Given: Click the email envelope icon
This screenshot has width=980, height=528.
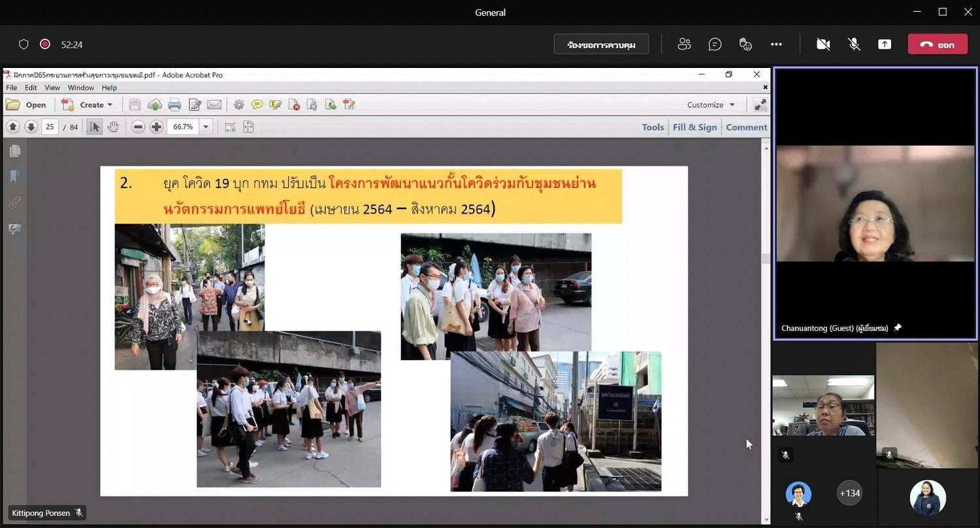Looking at the screenshot, I should (x=214, y=105).
